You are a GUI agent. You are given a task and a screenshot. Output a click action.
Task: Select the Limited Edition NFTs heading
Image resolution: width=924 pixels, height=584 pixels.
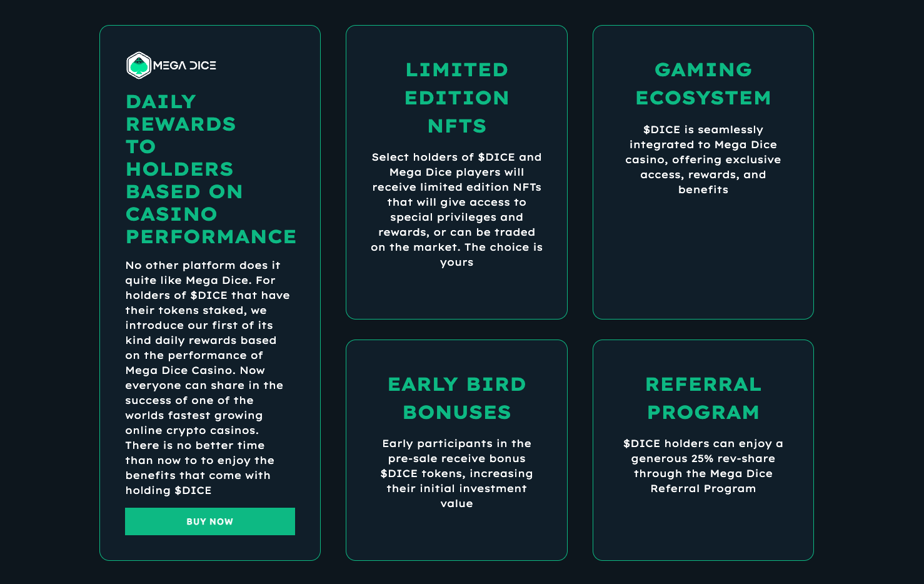(456, 98)
